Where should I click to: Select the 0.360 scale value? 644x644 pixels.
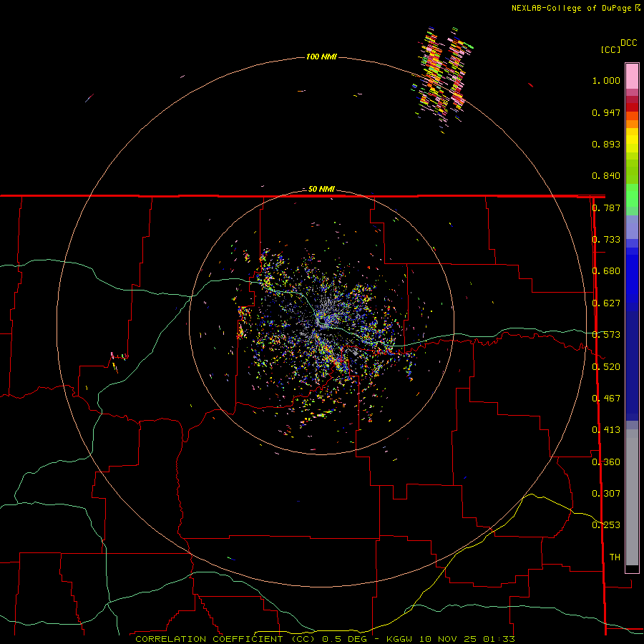(x=606, y=462)
